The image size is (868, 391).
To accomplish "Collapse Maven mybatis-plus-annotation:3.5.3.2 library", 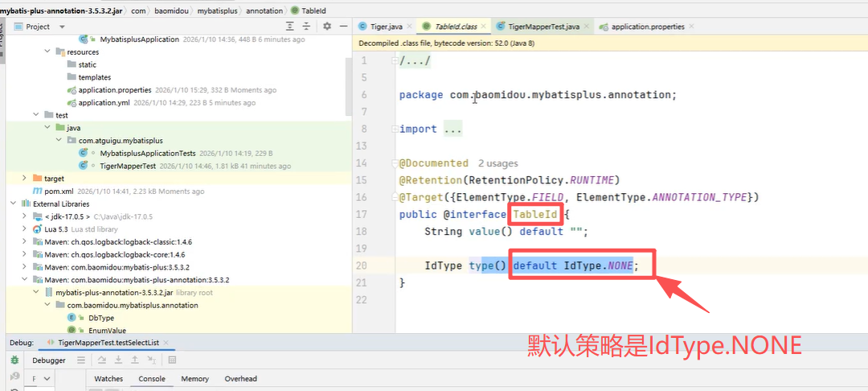I will point(24,280).
